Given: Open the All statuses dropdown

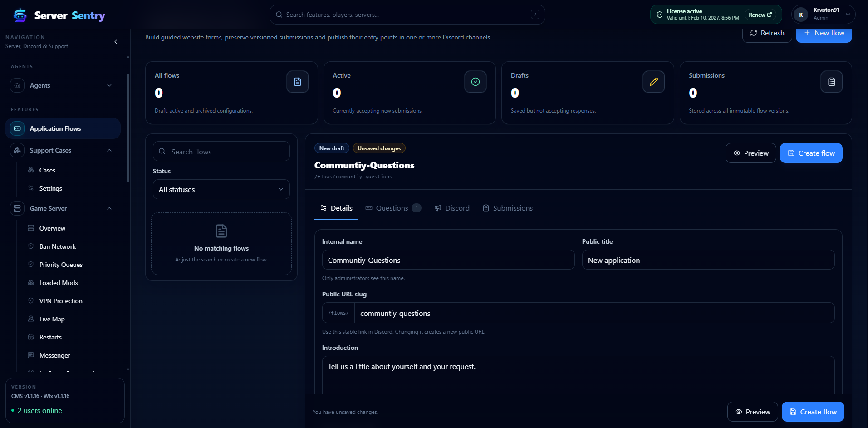Looking at the screenshot, I should coord(221,189).
